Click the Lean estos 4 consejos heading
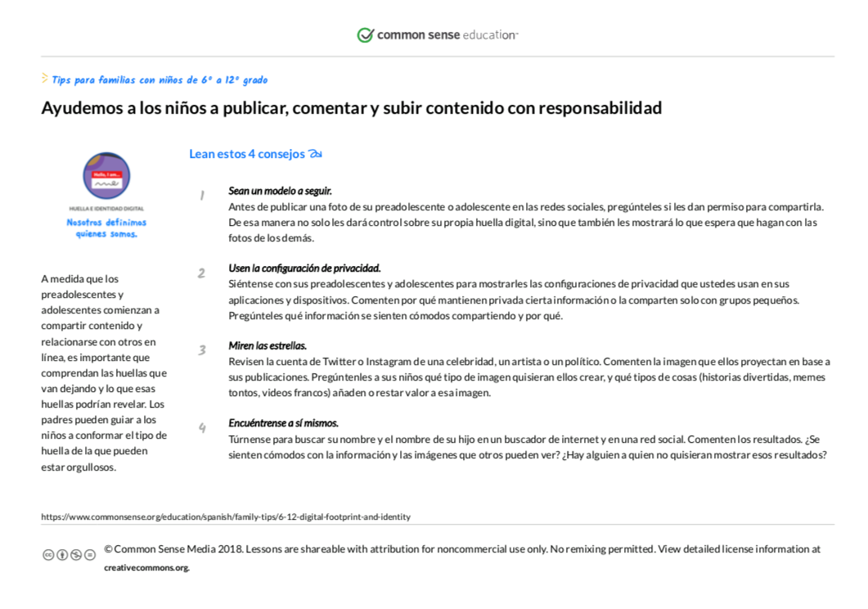Image resolution: width=868 pixels, height=609 pixels. (247, 154)
